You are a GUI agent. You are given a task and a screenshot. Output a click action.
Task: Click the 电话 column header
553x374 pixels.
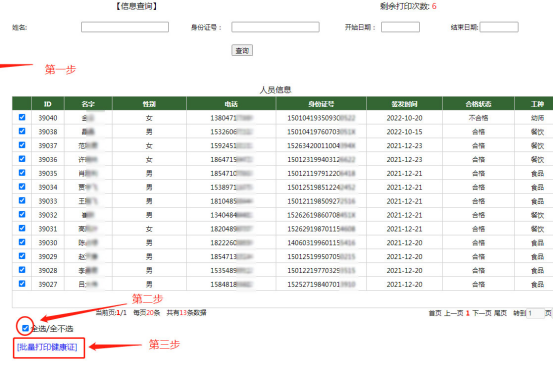click(x=231, y=104)
